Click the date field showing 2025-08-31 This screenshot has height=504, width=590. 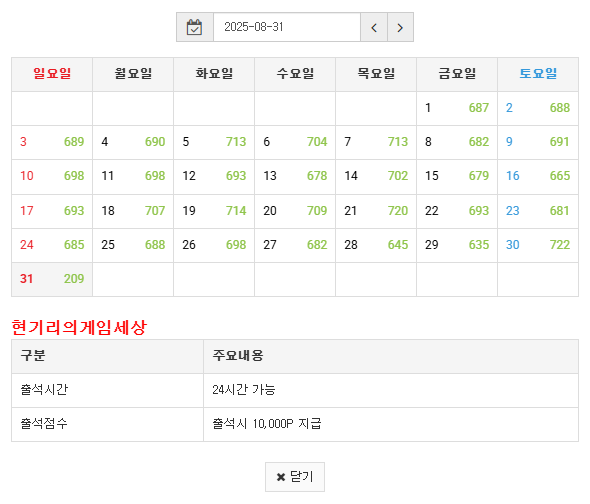tap(287, 27)
